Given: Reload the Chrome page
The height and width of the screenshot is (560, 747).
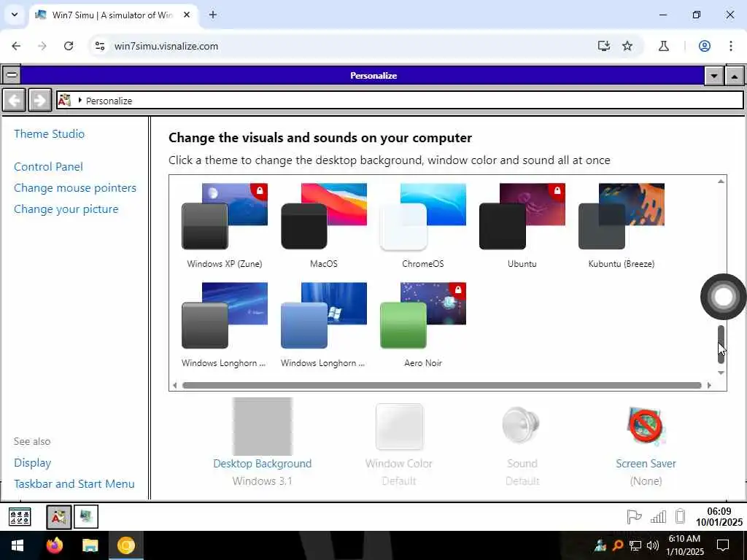Looking at the screenshot, I should [69, 46].
